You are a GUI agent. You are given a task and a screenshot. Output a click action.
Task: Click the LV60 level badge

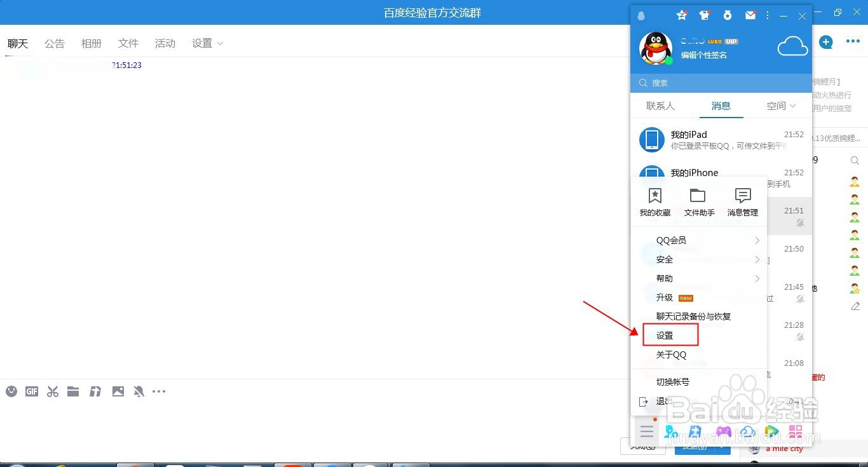714,41
